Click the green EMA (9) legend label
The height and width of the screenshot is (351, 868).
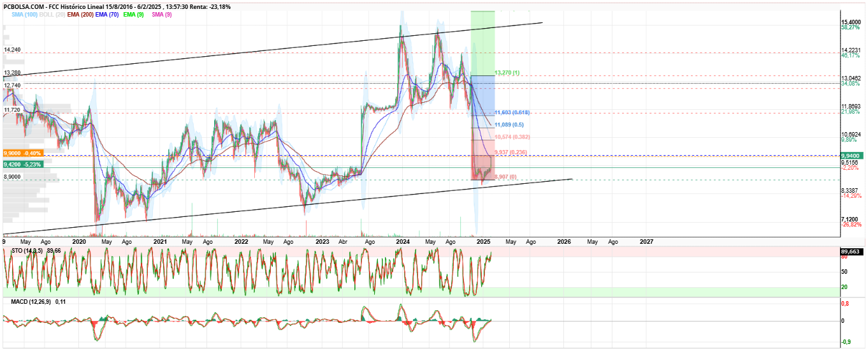point(134,14)
